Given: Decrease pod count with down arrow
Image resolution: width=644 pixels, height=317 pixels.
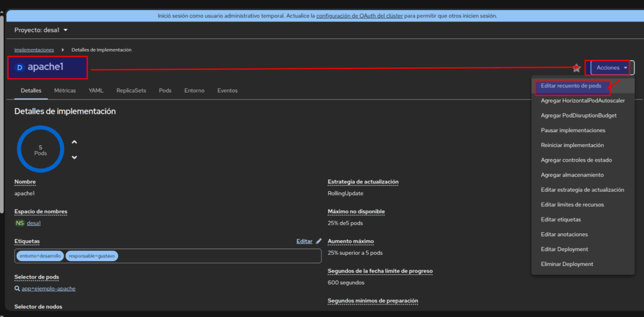Looking at the screenshot, I should pyautogui.click(x=74, y=157).
